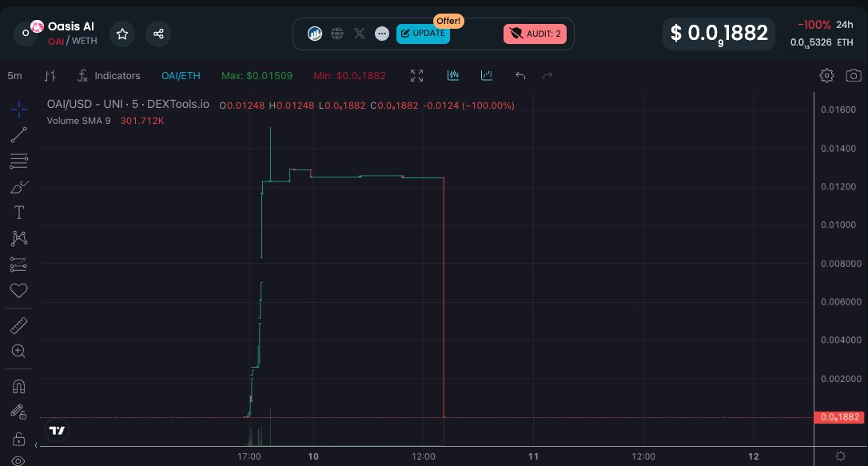
Task: Open the heart favorites icon tool
Action: tap(19, 291)
